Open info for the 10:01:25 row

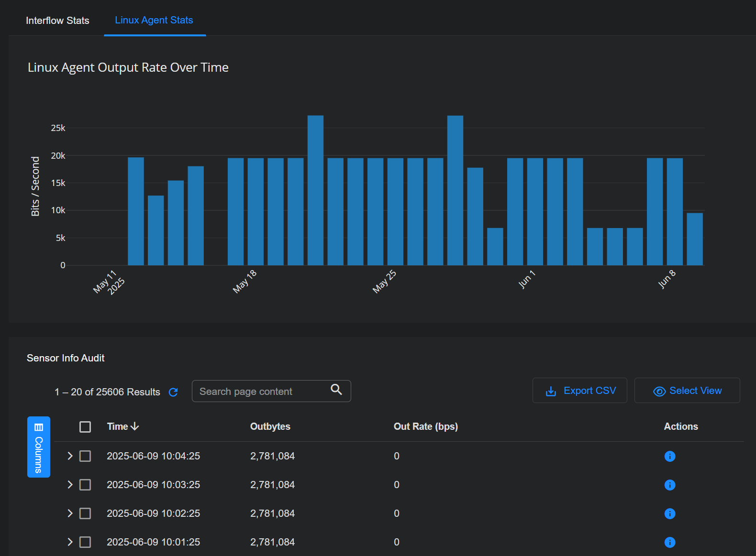click(x=670, y=542)
